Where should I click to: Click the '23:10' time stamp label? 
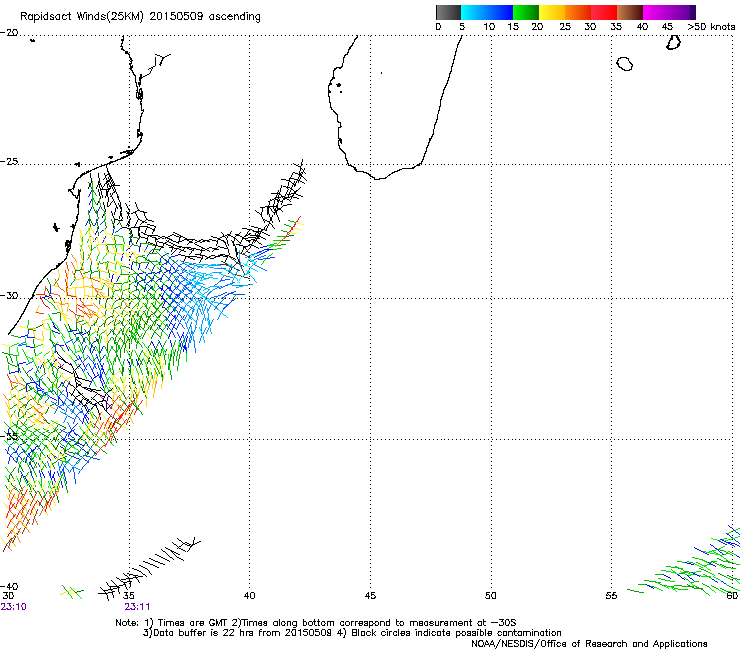coord(14,607)
